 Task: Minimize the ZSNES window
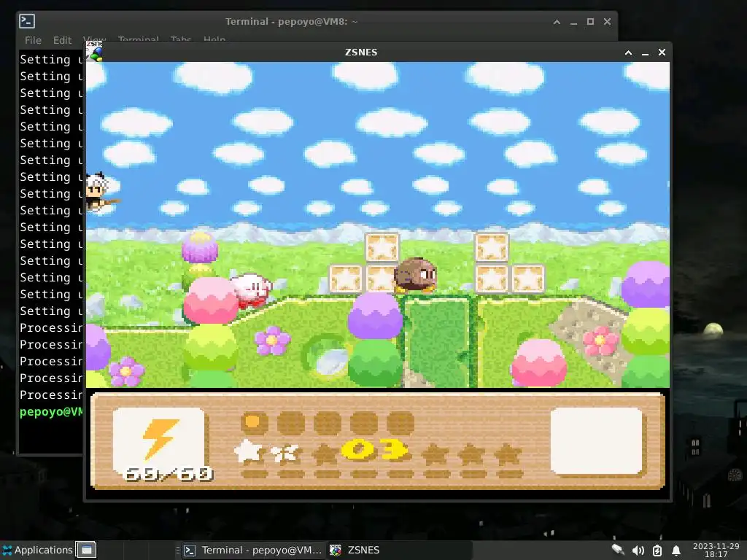645,52
